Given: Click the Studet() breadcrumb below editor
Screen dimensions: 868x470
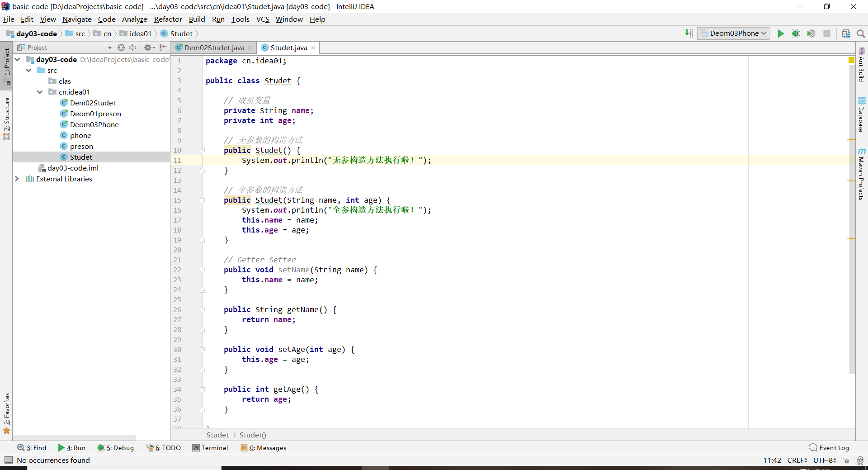Looking at the screenshot, I should pyautogui.click(x=253, y=435).
